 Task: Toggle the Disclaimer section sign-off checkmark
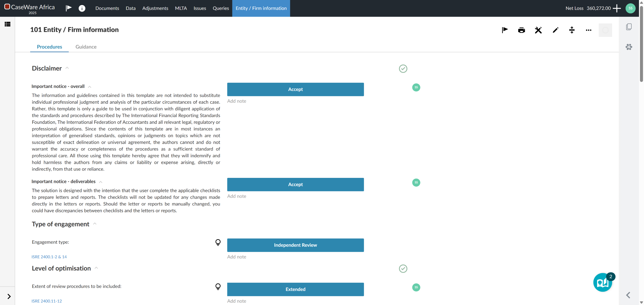403,69
